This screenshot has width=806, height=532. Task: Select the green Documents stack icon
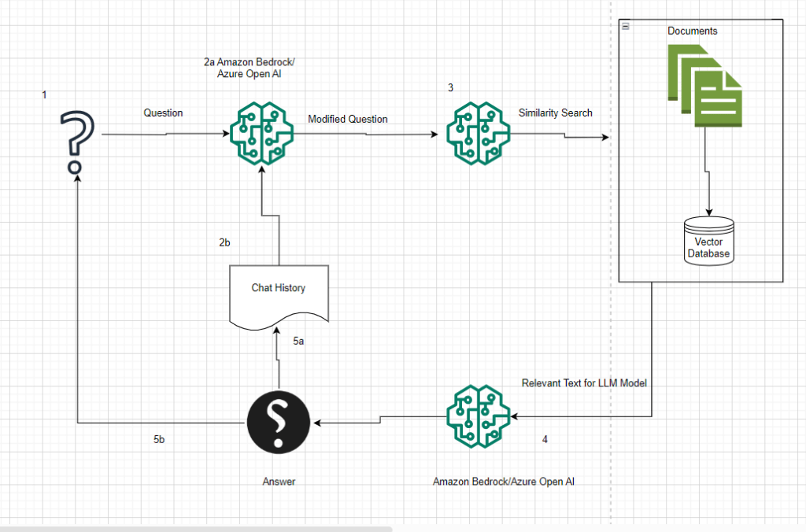pos(704,85)
